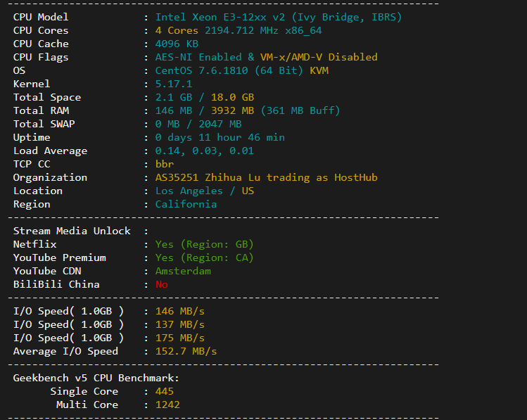
Task: Click the kernel version 5.17.1
Action: coord(173,84)
